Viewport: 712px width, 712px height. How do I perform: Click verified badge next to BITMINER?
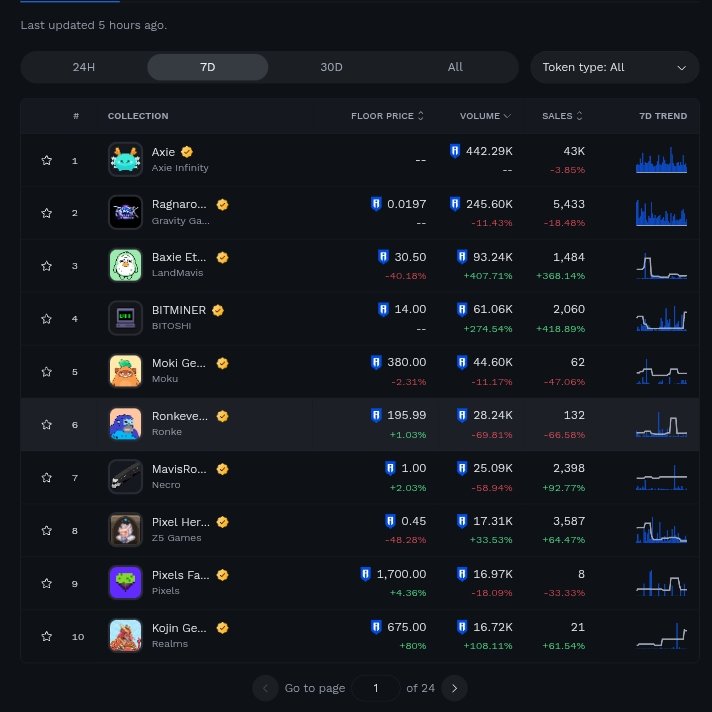pyautogui.click(x=218, y=310)
